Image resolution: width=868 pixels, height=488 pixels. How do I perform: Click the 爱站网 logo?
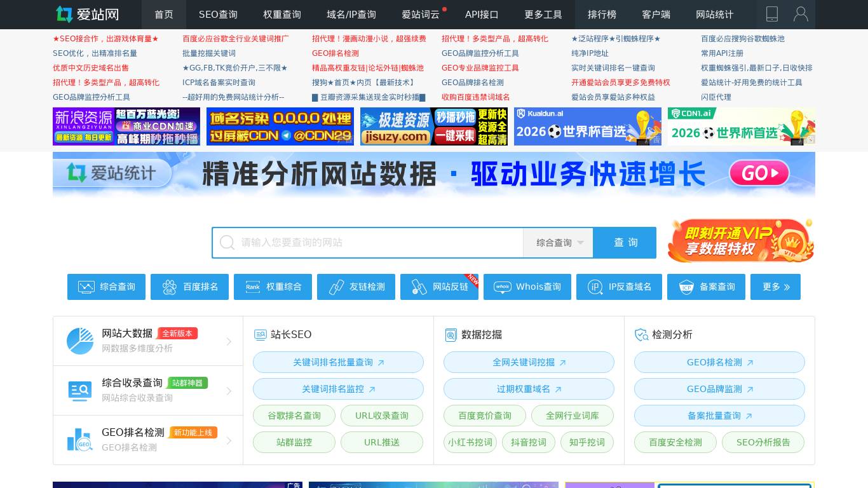coord(87,14)
